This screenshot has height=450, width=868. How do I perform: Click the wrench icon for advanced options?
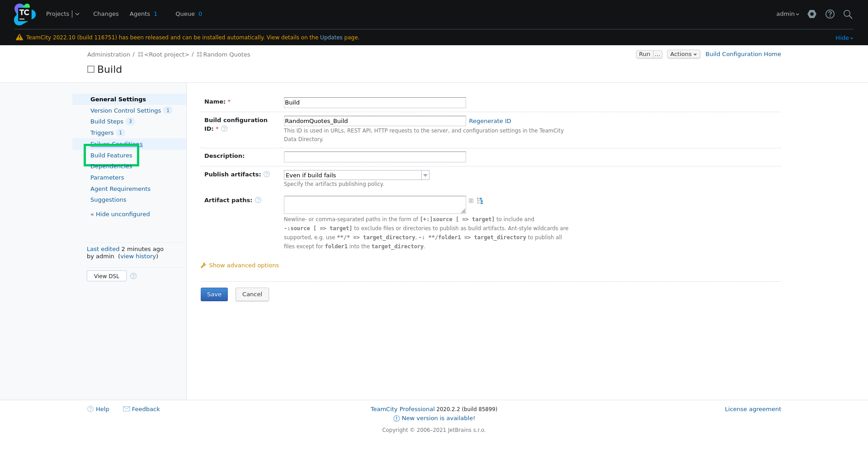(203, 265)
